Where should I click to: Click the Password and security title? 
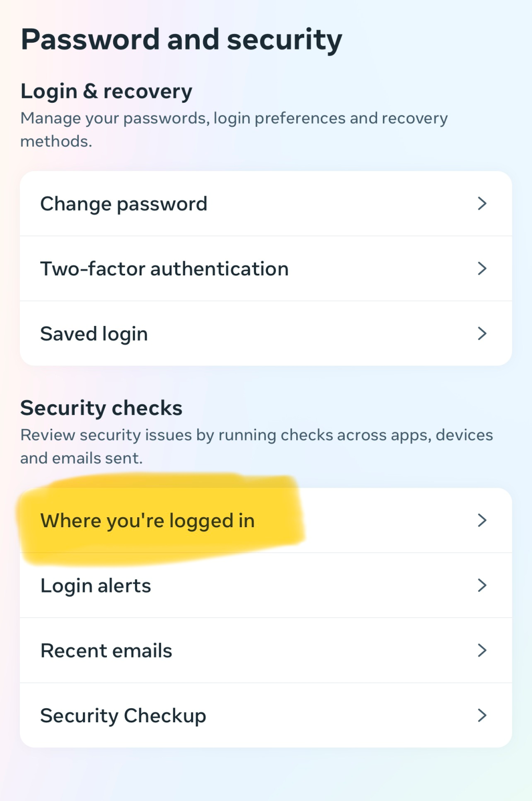(x=181, y=39)
